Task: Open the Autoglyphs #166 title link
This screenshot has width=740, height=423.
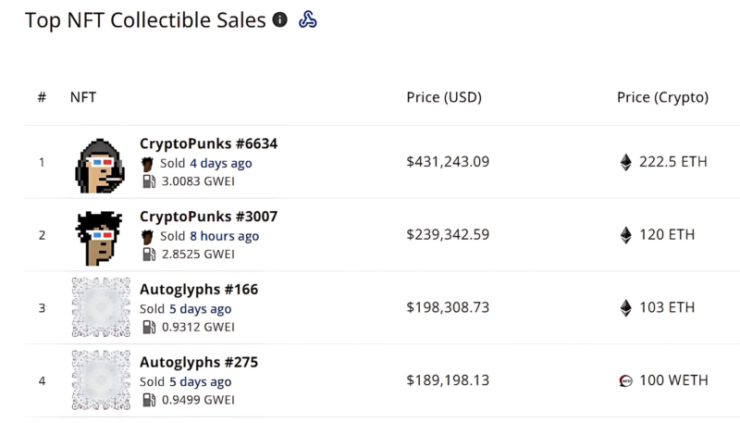Action: pos(199,289)
